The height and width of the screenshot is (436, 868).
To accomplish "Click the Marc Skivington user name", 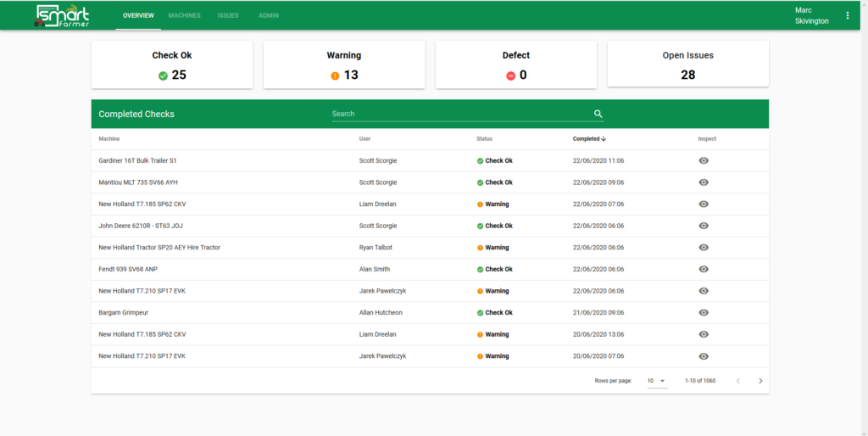I will (811, 15).
